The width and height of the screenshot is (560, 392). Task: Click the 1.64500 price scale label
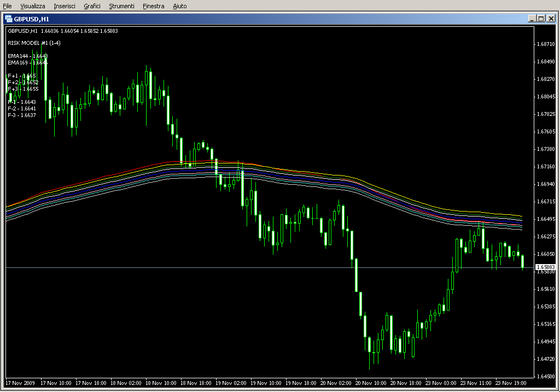click(x=546, y=376)
